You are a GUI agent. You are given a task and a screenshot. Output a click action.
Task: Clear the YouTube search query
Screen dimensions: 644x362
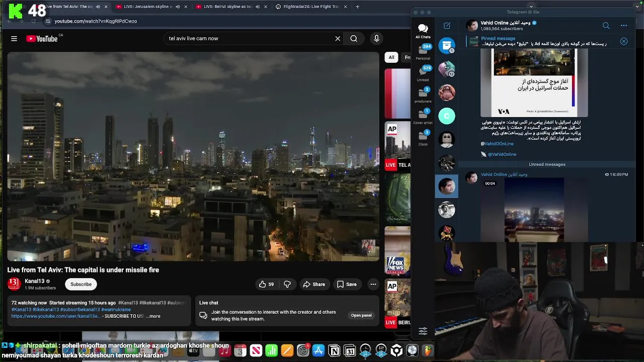pyautogui.click(x=338, y=39)
